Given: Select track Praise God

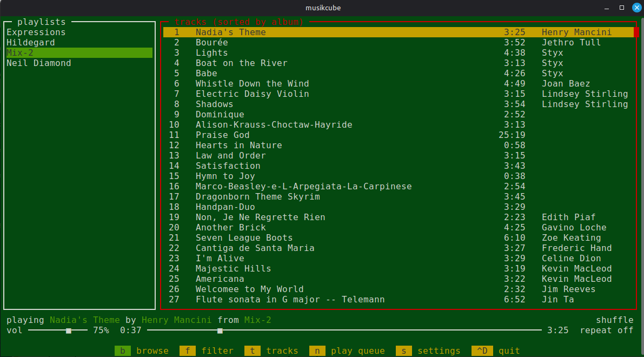Looking at the screenshot, I should pyautogui.click(x=399, y=135).
